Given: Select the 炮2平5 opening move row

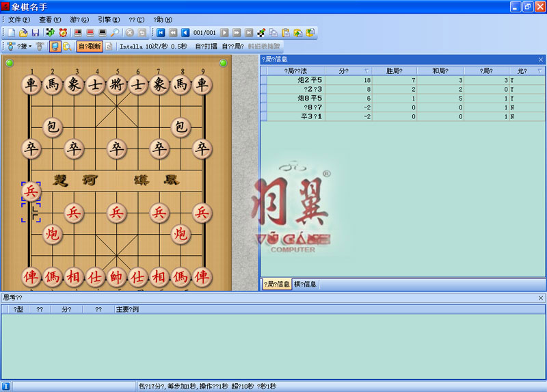Looking at the screenshot, I should click(x=403, y=80).
